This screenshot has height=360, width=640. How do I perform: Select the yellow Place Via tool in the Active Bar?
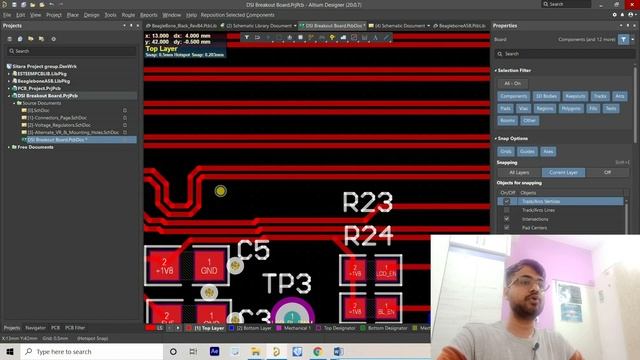(x=332, y=38)
